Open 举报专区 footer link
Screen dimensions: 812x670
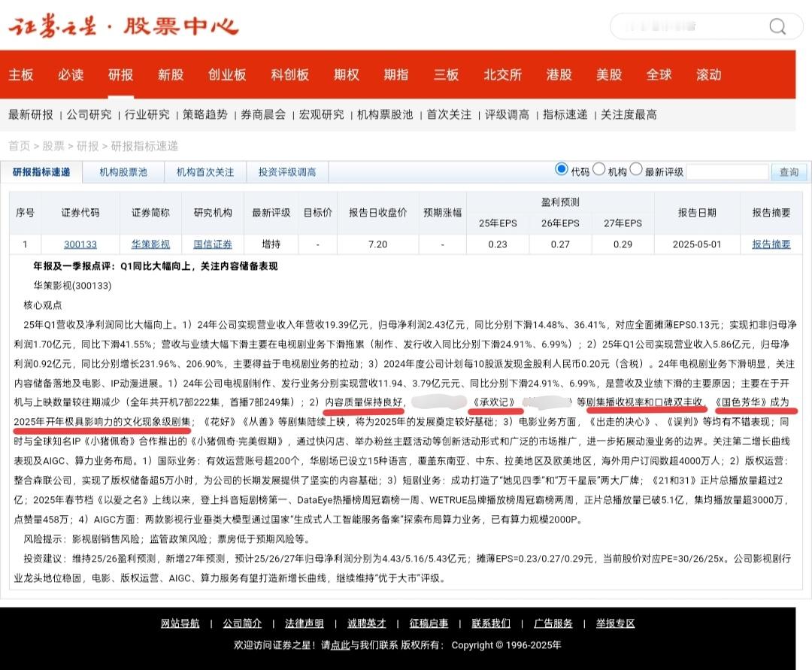(615, 623)
